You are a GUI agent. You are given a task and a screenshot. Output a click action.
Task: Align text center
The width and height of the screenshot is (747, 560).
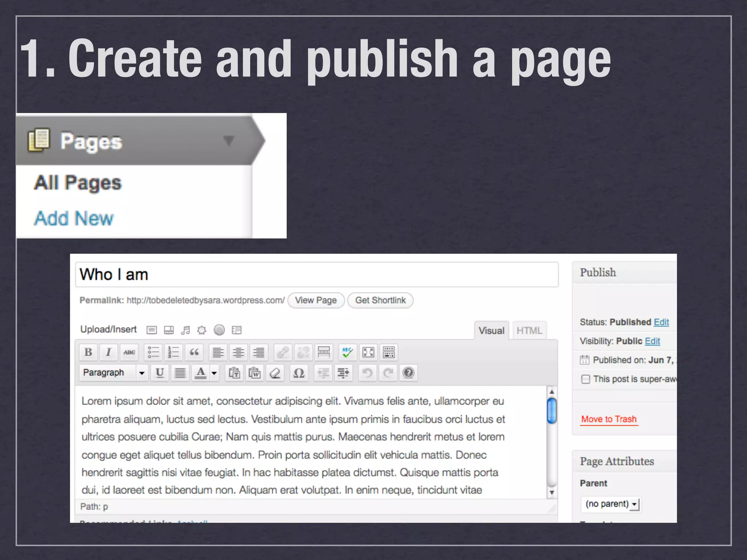[239, 352]
